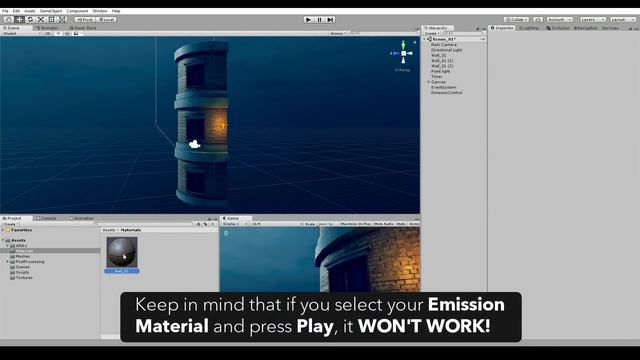Select the Wall_01 material thumbnail
This screenshot has width=640, height=360.
pyautogui.click(x=122, y=252)
